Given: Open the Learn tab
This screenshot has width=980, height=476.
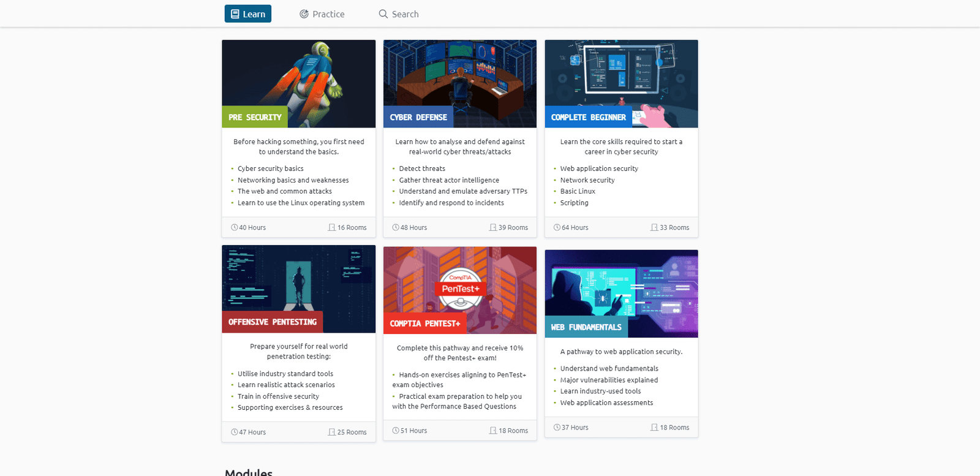Looking at the screenshot, I should click(248, 14).
